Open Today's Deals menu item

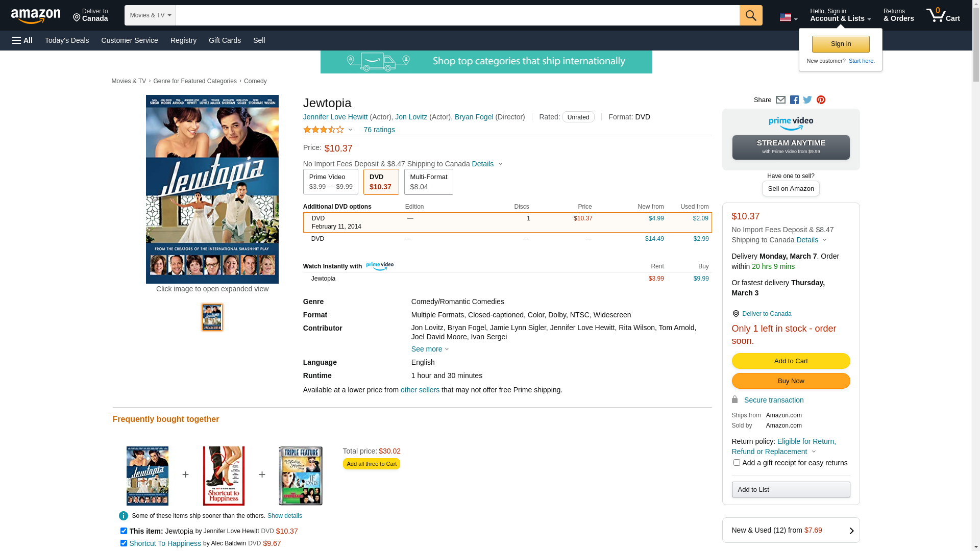[67, 40]
